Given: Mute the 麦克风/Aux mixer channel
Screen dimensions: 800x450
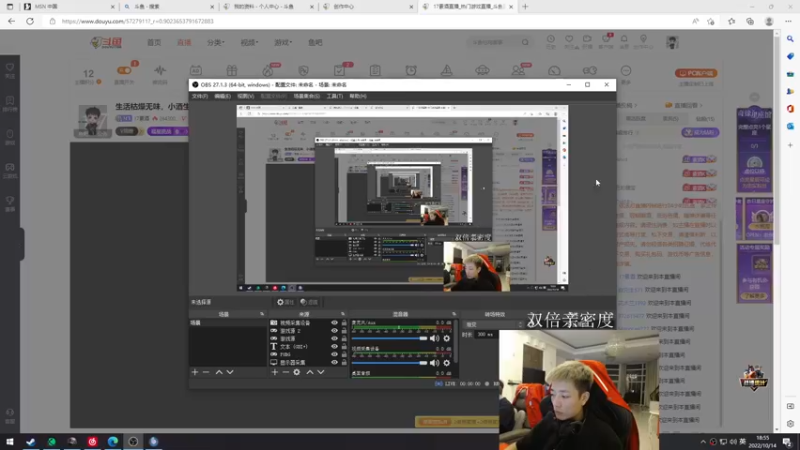Looking at the screenshot, I should click(434, 338).
